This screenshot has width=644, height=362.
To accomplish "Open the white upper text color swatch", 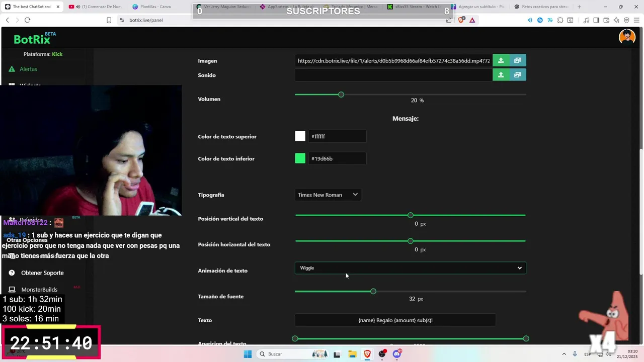I will pyautogui.click(x=300, y=136).
